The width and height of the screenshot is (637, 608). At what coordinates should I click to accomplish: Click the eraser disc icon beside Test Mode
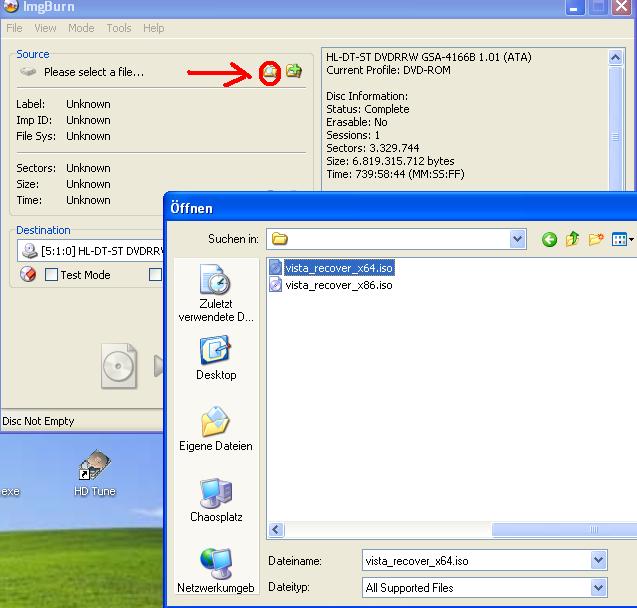28,275
